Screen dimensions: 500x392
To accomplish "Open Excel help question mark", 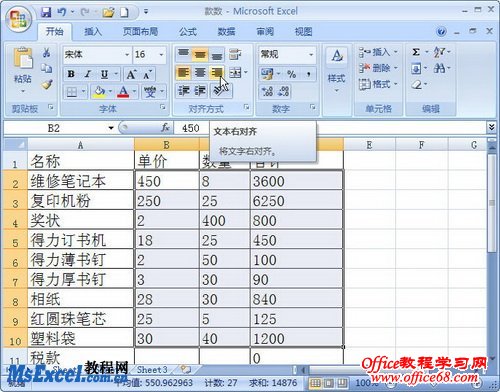I will click(x=441, y=32).
